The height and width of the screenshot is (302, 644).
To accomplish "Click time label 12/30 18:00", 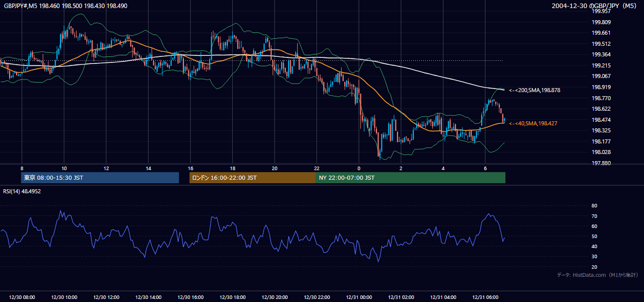I will tap(232, 297).
